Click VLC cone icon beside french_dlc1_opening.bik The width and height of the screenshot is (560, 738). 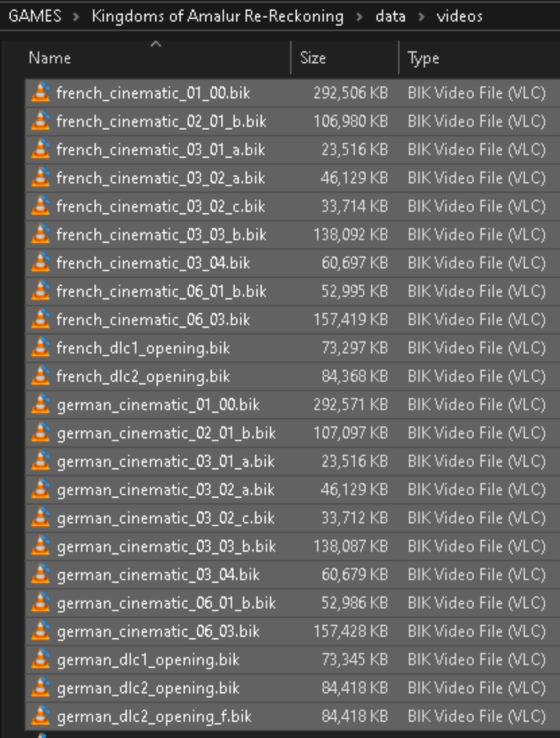coord(41,348)
